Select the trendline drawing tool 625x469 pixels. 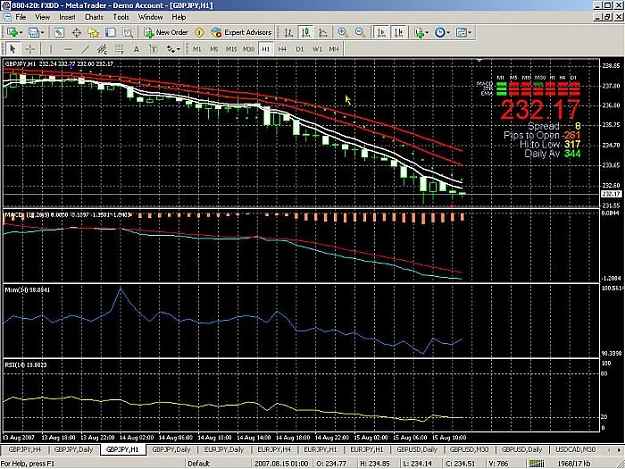tap(85, 49)
